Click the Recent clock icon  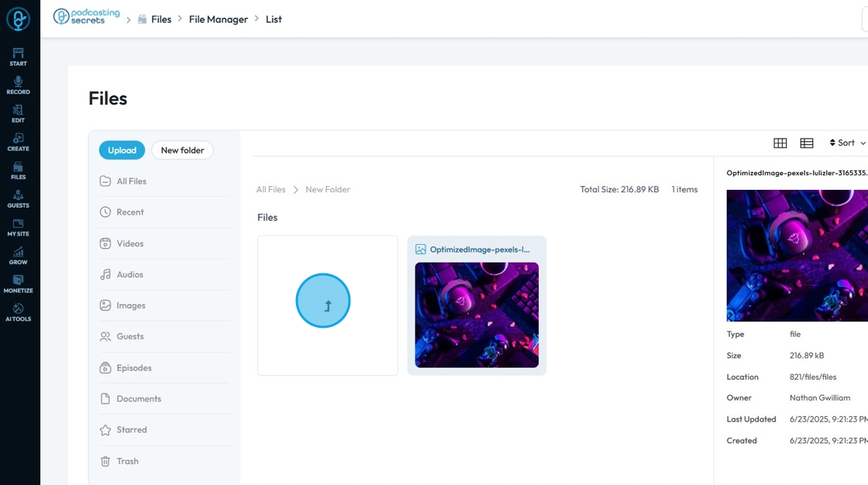pos(105,212)
